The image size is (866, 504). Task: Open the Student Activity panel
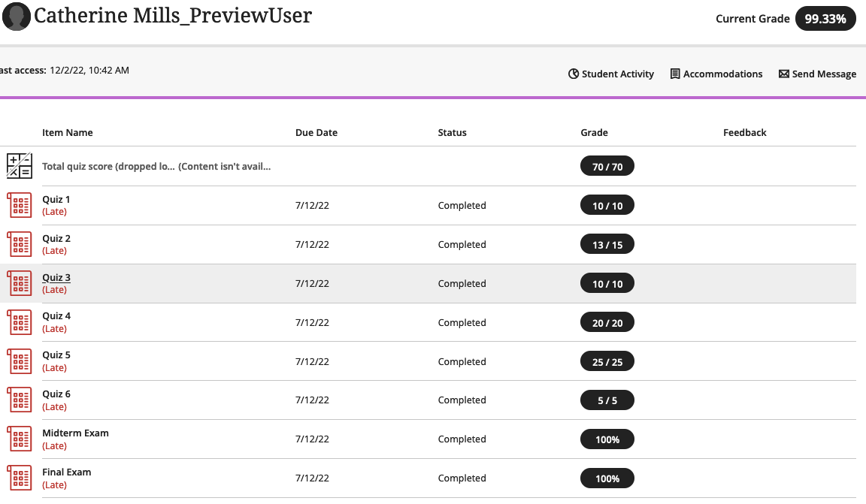611,74
